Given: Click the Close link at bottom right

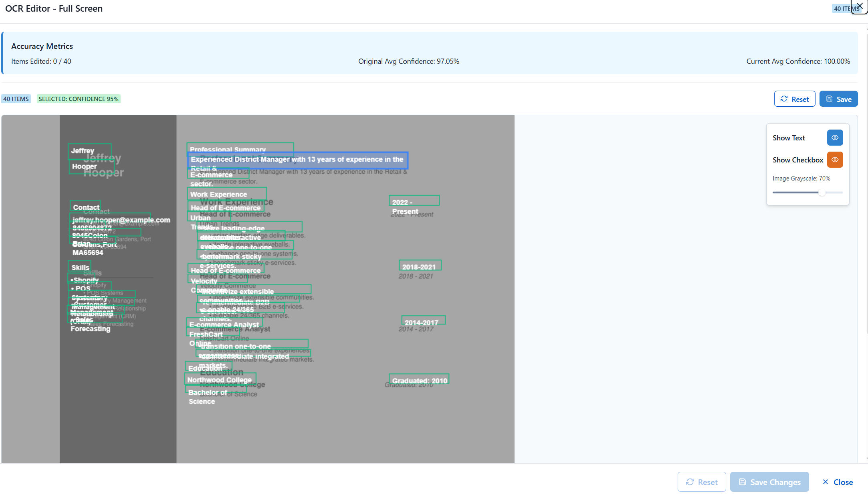Looking at the screenshot, I should click(837, 482).
